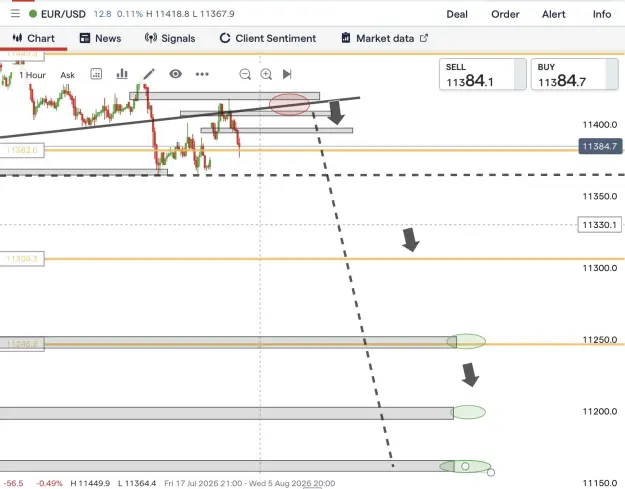
Task: Jump to latest candle arrow
Action: coord(287,74)
